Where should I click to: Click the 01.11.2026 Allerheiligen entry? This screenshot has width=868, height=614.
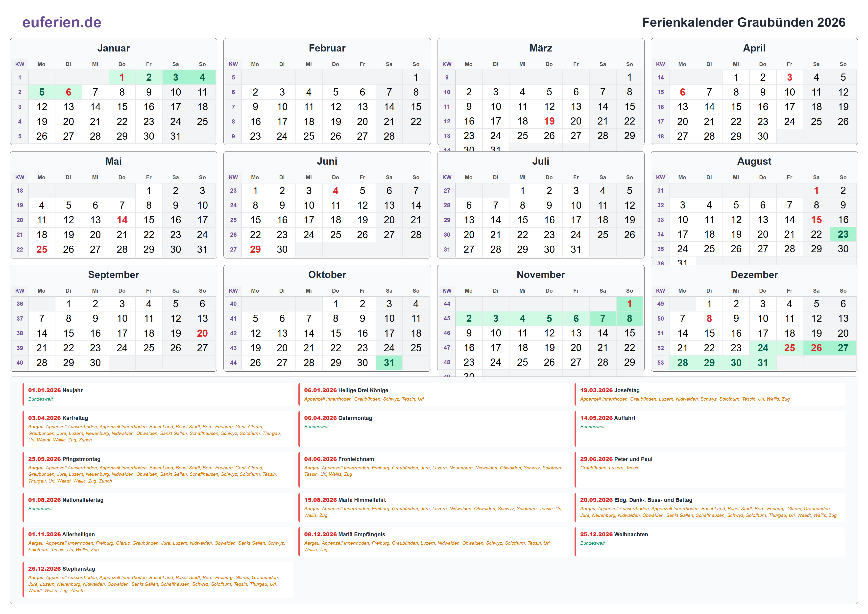pos(158,542)
